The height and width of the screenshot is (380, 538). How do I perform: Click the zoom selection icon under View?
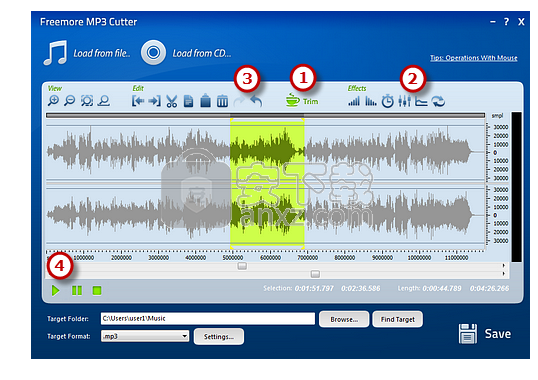click(x=104, y=101)
